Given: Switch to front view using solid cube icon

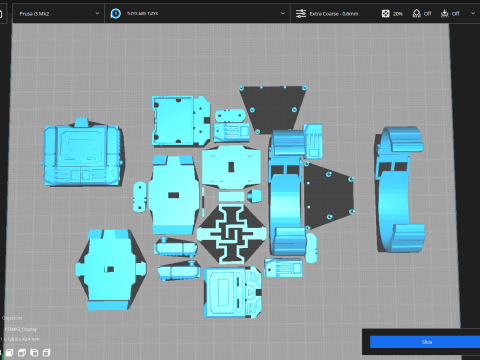Looking at the screenshot, I should click(x=9, y=353).
